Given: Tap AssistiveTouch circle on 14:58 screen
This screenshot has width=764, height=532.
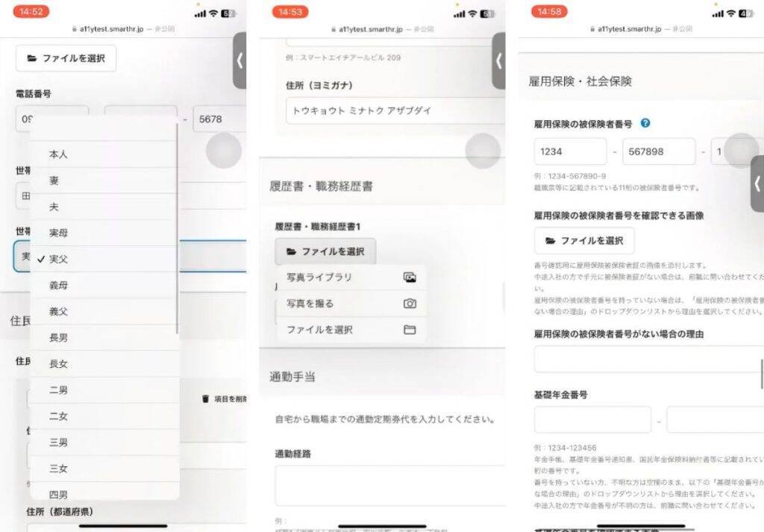Looking at the screenshot, I should (x=742, y=151).
